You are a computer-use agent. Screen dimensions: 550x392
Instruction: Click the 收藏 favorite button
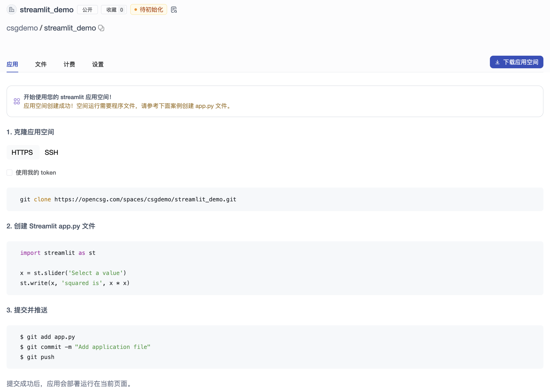click(x=114, y=10)
